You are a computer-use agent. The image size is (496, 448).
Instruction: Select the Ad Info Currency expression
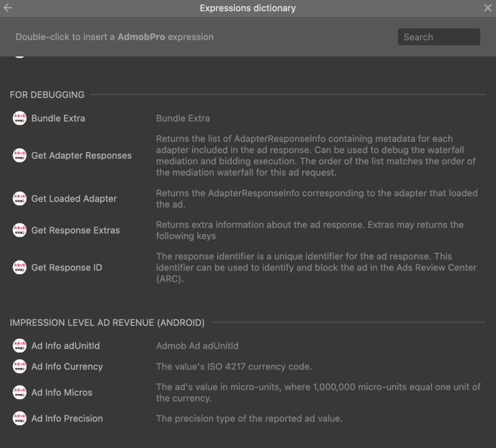tap(67, 366)
